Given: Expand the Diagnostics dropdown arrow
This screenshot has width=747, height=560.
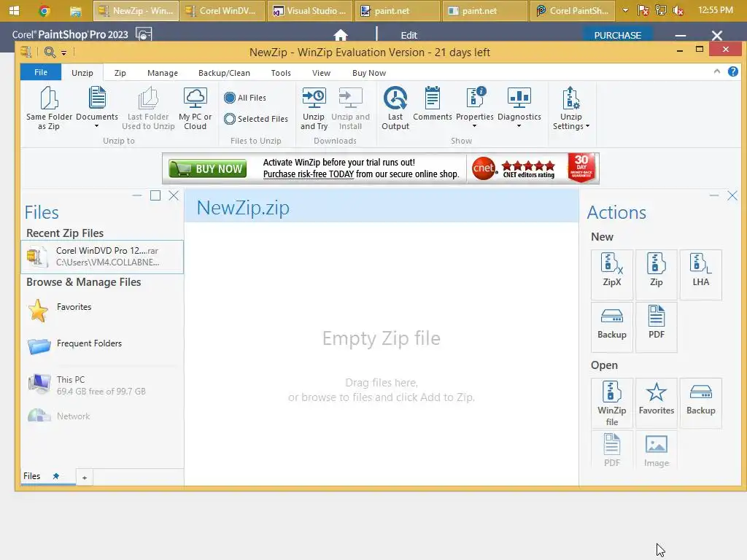Looking at the screenshot, I should (x=519, y=126).
